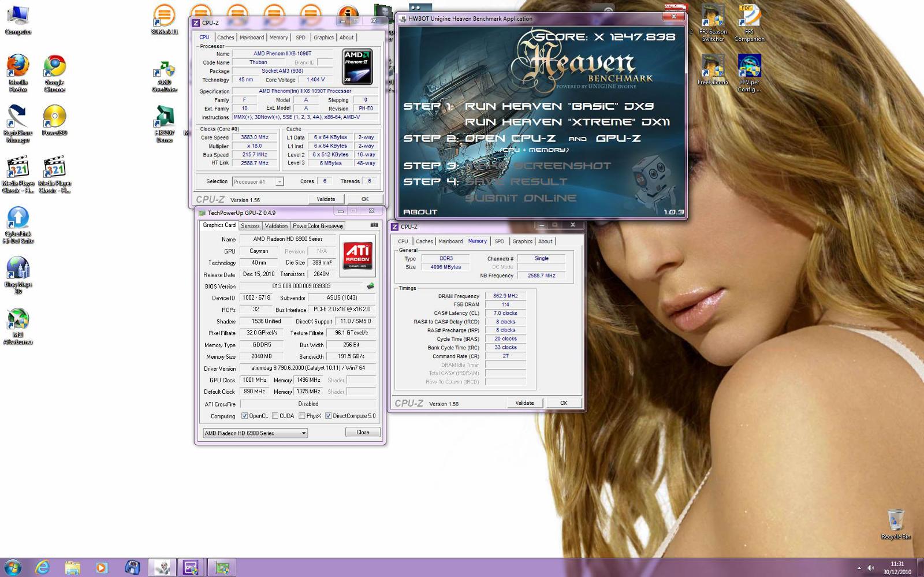This screenshot has height=577, width=924.
Task: Open RapidShare Manager desktop shortcut
Action: coord(18,124)
